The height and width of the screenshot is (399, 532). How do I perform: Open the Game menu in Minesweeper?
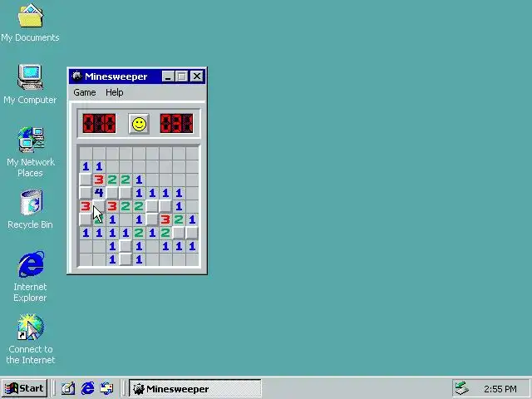click(85, 92)
